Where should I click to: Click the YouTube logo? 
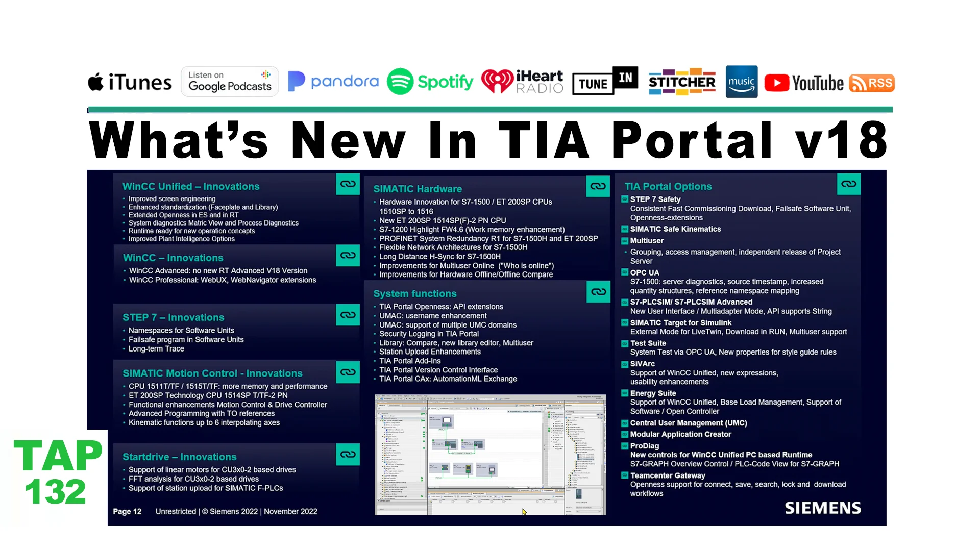(804, 83)
